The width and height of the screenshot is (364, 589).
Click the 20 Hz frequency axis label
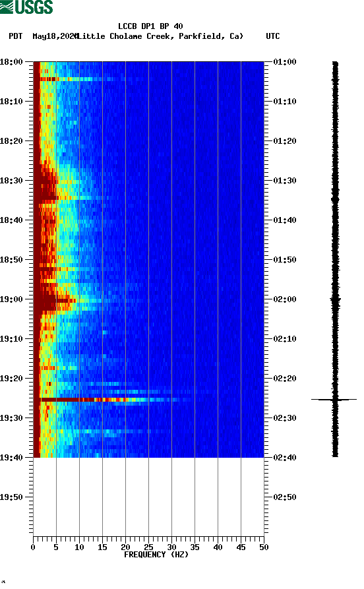click(x=125, y=547)
